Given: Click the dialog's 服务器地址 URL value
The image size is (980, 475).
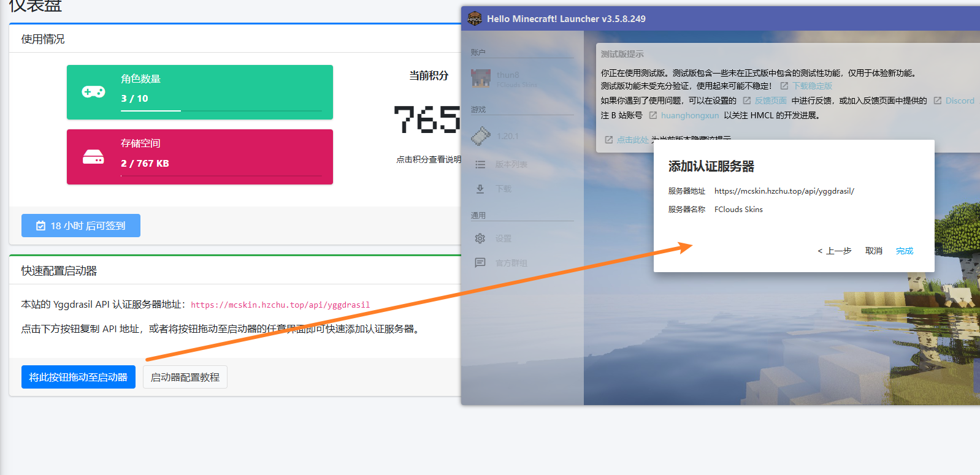Looking at the screenshot, I should (784, 191).
